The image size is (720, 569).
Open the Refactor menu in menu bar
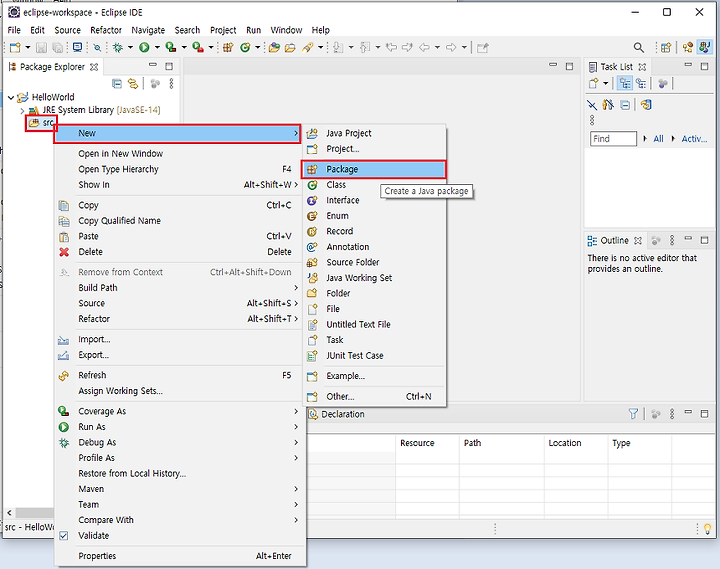tap(106, 30)
